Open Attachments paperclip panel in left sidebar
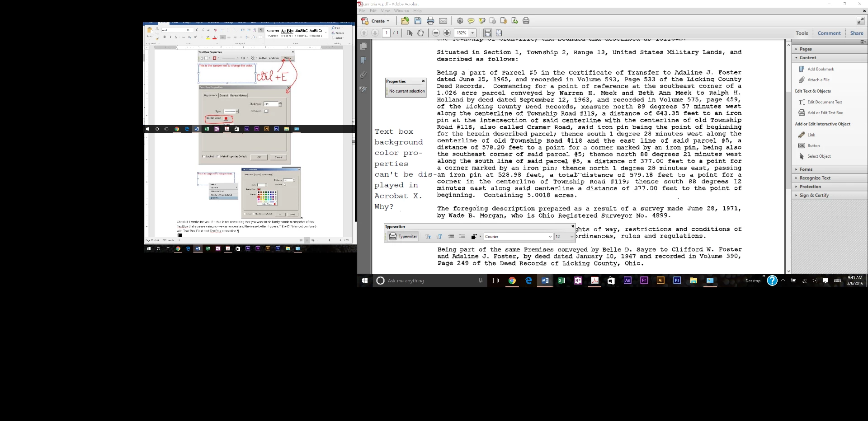868x421 pixels. (x=363, y=75)
